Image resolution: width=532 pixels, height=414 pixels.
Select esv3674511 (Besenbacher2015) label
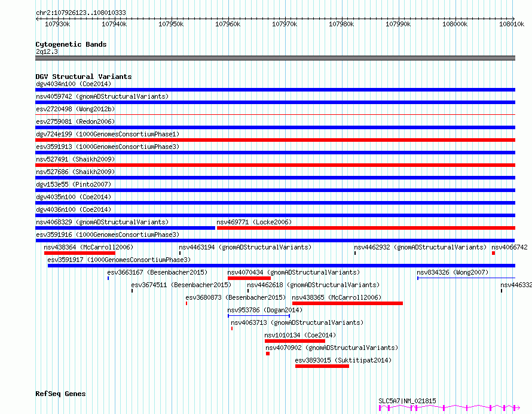181,285
